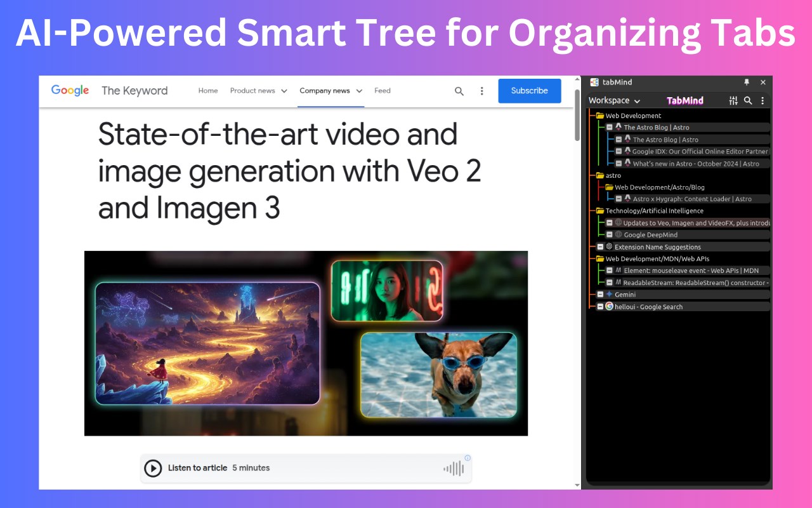The image size is (812, 508).
Task: Click the ChatGPT icon beside Extension Name Suggestions
Action: 609,246
